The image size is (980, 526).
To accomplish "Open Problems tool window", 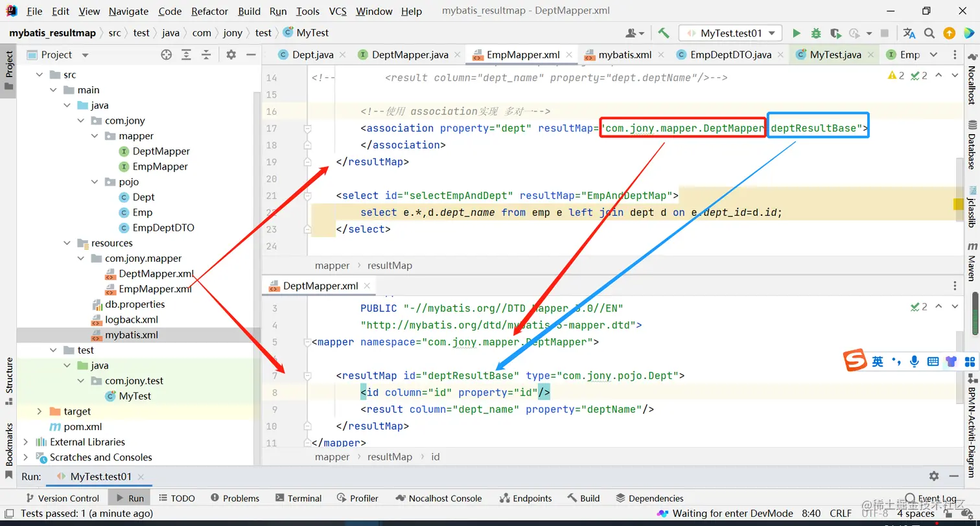I will pos(234,498).
